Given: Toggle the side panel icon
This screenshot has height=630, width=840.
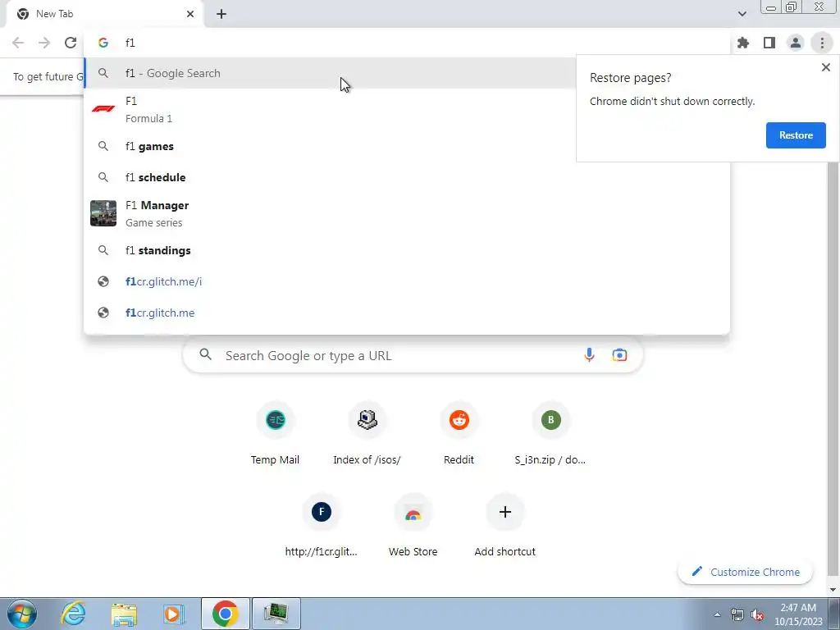Looking at the screenshot, I should click(769, 43).
